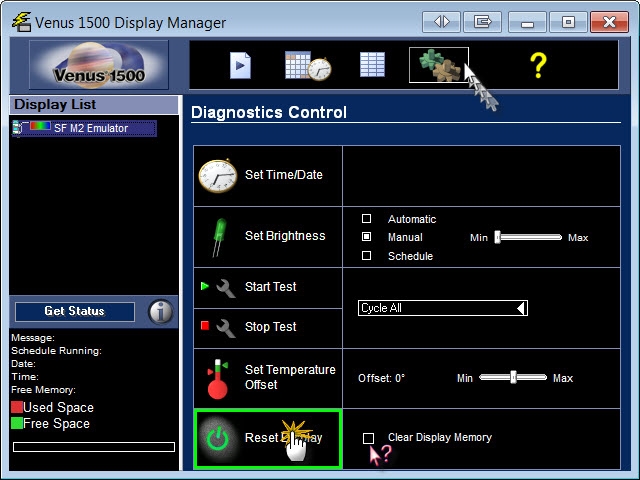The width and height of the screenshot is (640, 480).
Task: Open the table grid icon in toolbar
Action: point(372,64)
